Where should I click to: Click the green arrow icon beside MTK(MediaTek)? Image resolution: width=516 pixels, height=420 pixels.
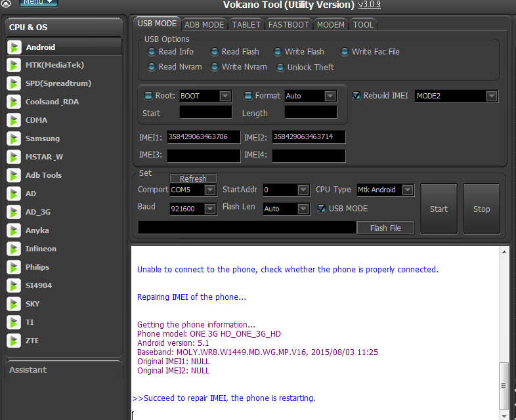tap(14, 65)
